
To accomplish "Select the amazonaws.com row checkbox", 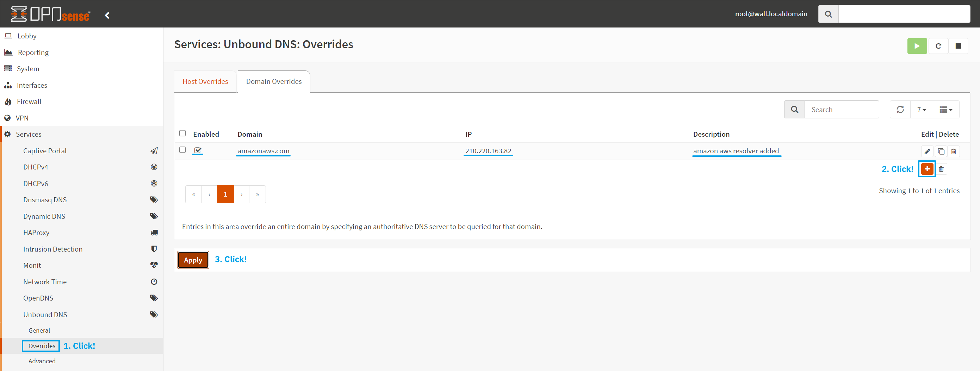I will point(182,150).
